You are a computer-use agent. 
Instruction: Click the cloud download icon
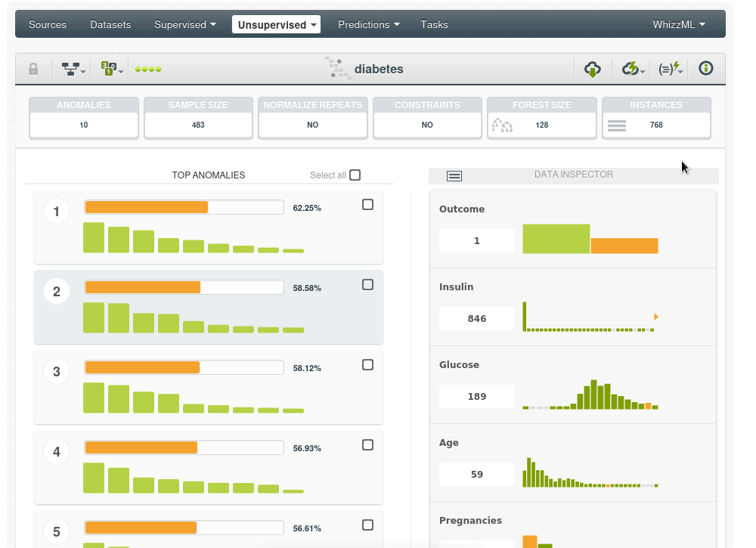coord(593,69)
